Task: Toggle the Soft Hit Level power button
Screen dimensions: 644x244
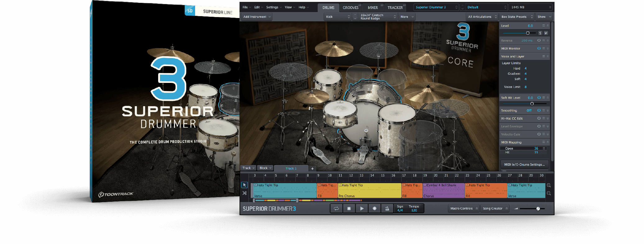Action: 539,97
